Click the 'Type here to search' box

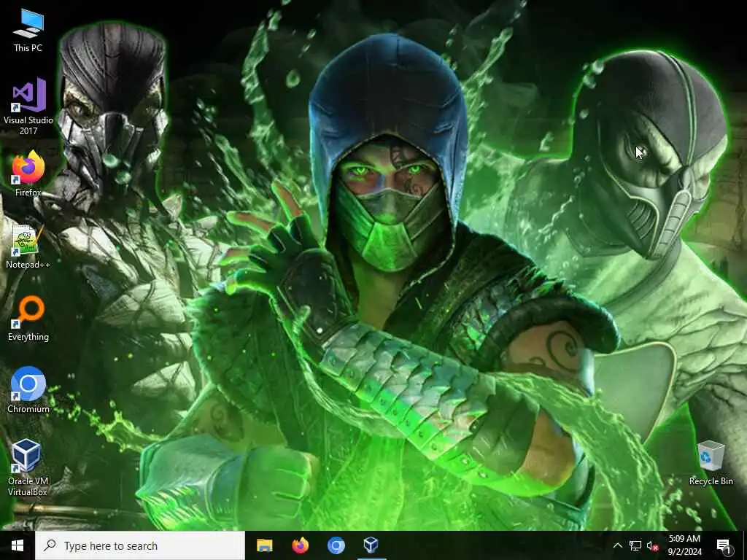coord(140,545)
